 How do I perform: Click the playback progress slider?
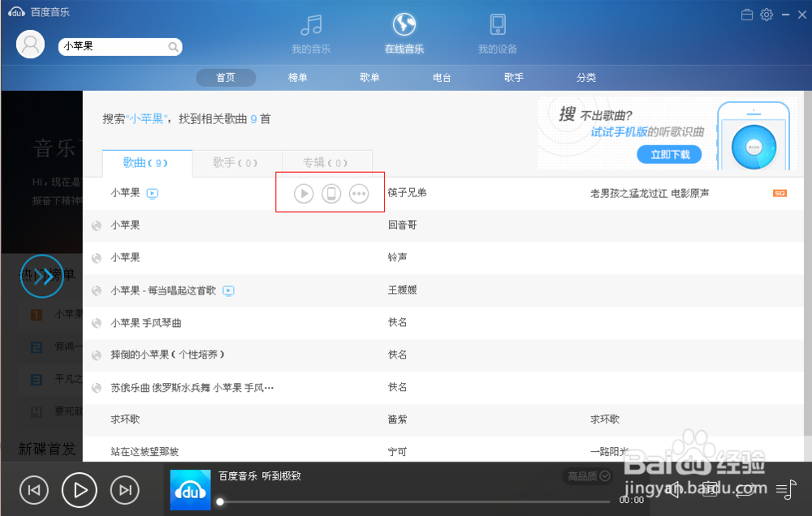tap(365, 501)
